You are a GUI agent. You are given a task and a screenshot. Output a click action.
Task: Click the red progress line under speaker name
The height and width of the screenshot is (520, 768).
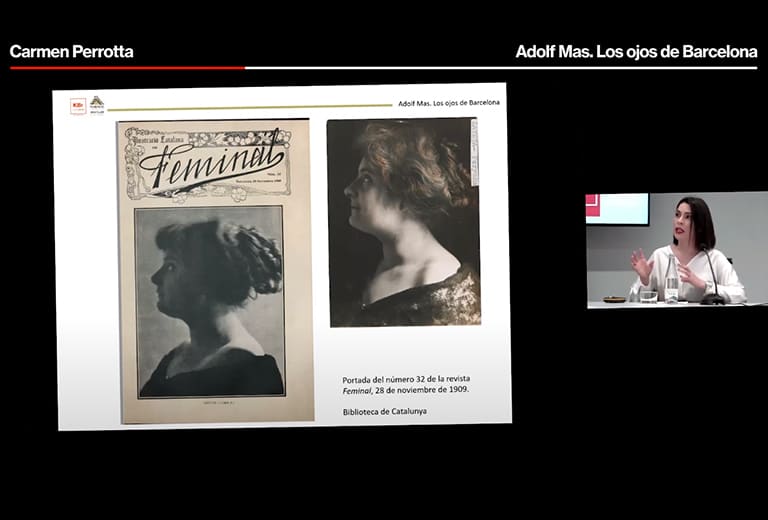click(x=127, y=68)
